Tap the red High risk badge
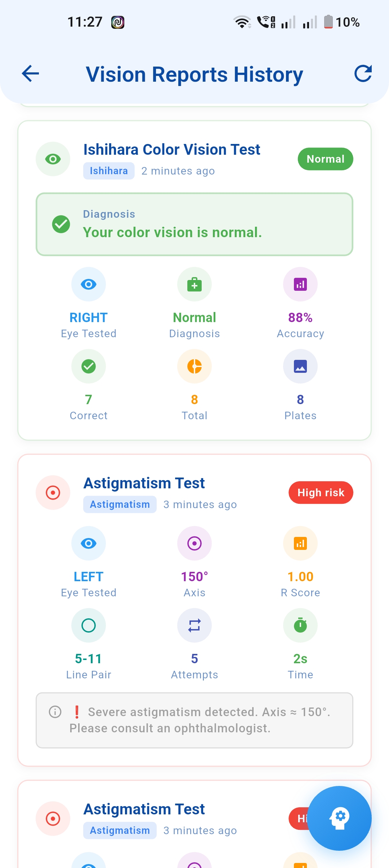The image size is (389, 868). (x=321, y=493)
